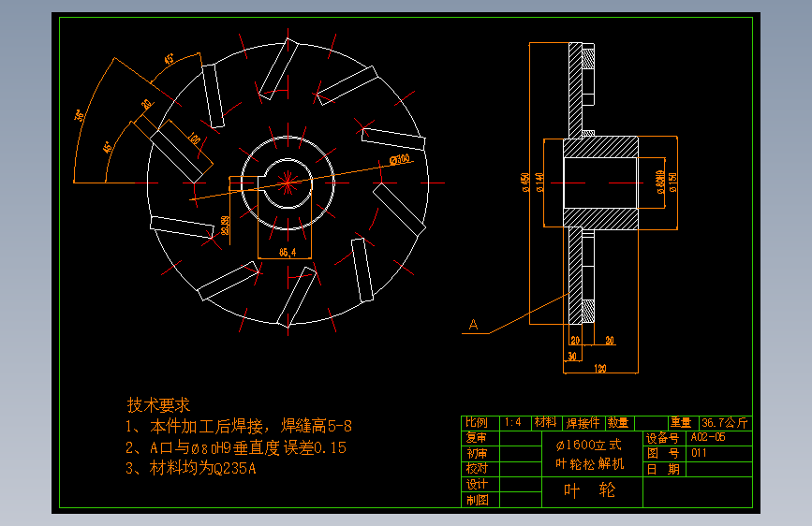Click the ø450 diameter dimension
812x526 pixels.
(525, 183)
